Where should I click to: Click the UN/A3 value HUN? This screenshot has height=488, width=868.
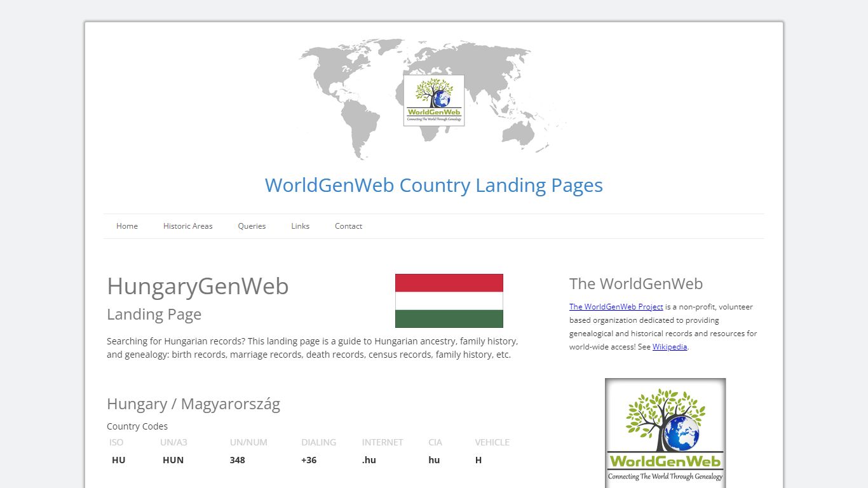click(x=173, y=460)
